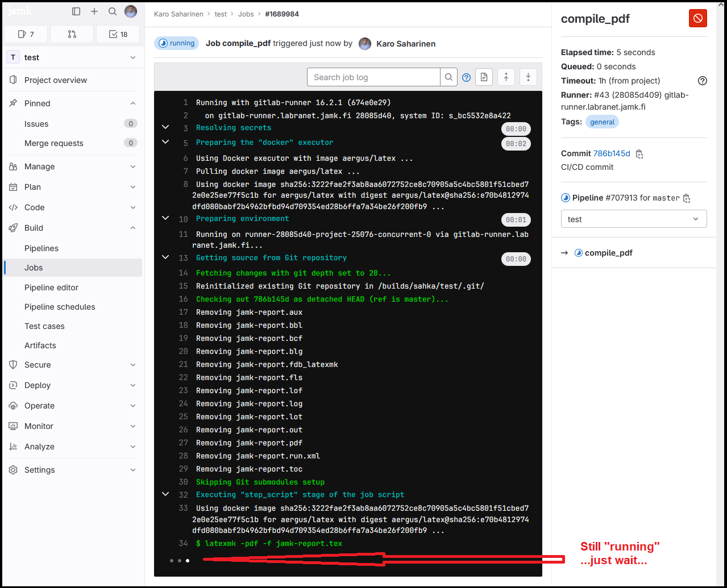Toggle the left sidebar panel
727x588 pixels.
[x=76, y=11]
